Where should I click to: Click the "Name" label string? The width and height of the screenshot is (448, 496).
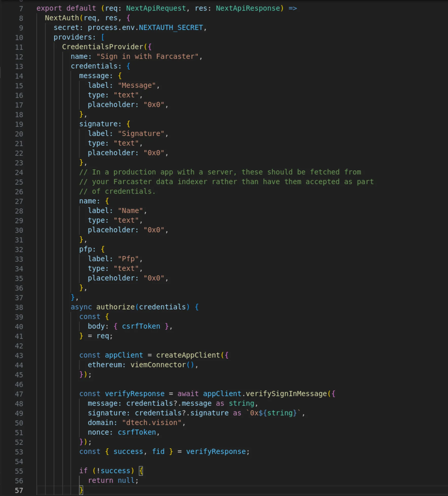[x=130, y=211]
